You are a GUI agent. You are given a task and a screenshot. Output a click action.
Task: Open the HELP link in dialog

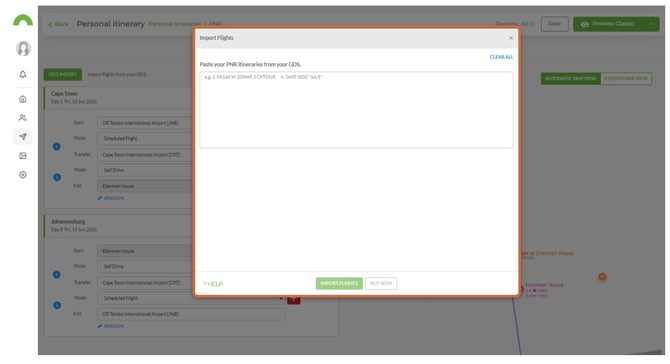[213, 284]
